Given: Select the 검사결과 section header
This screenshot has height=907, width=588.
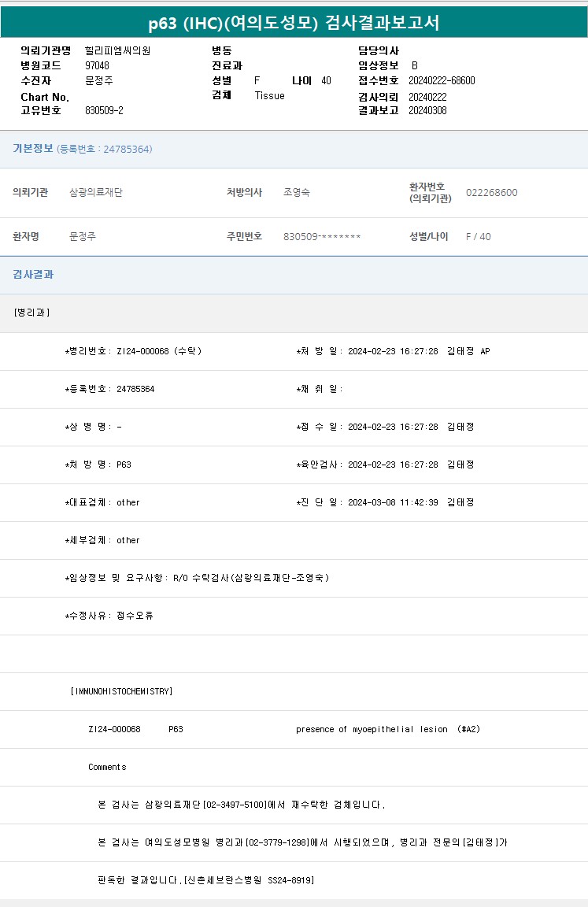Looking at the screenshot, I should pyautogui.click(x=33, y=275).
